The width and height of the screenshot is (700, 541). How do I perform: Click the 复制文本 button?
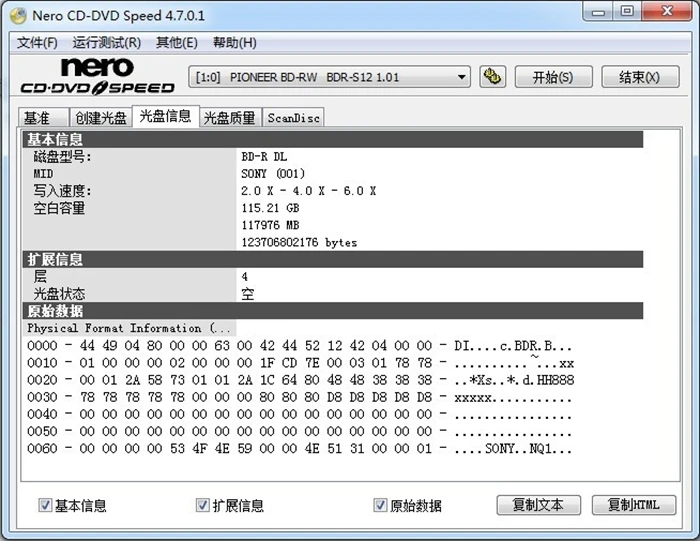(538, 505)
